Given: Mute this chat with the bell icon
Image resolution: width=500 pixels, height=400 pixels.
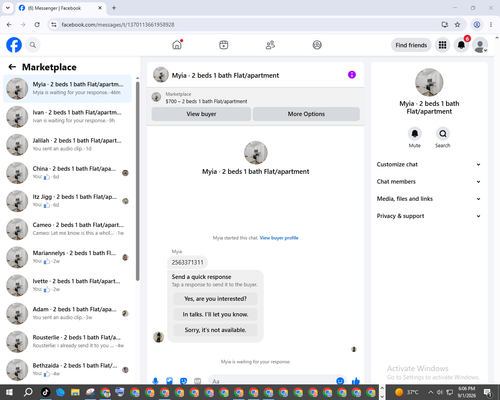Looking at the screenshot, I should 415,134.
